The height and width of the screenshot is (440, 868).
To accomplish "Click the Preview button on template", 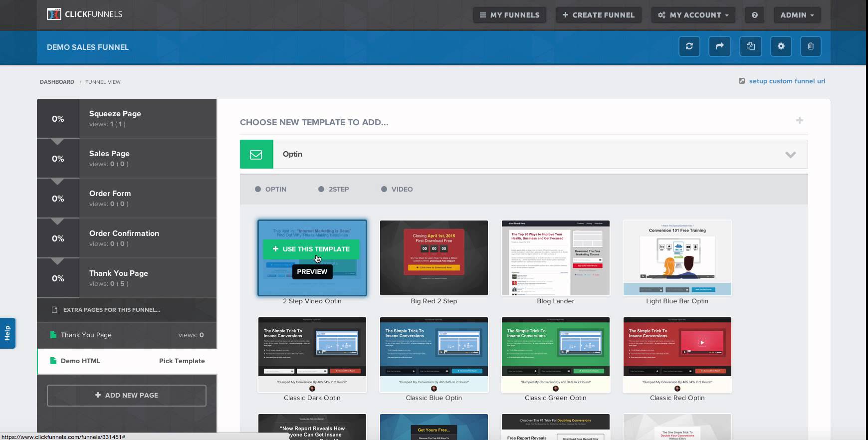I will (x=312, y=271).
